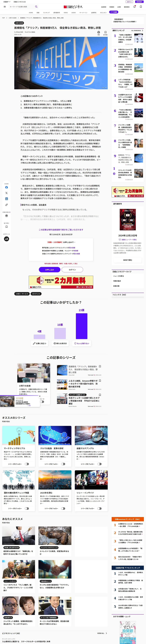Click the タブを編集 button
The height and width of the screenshot is (644, 146).
click(x=114, y=12)
